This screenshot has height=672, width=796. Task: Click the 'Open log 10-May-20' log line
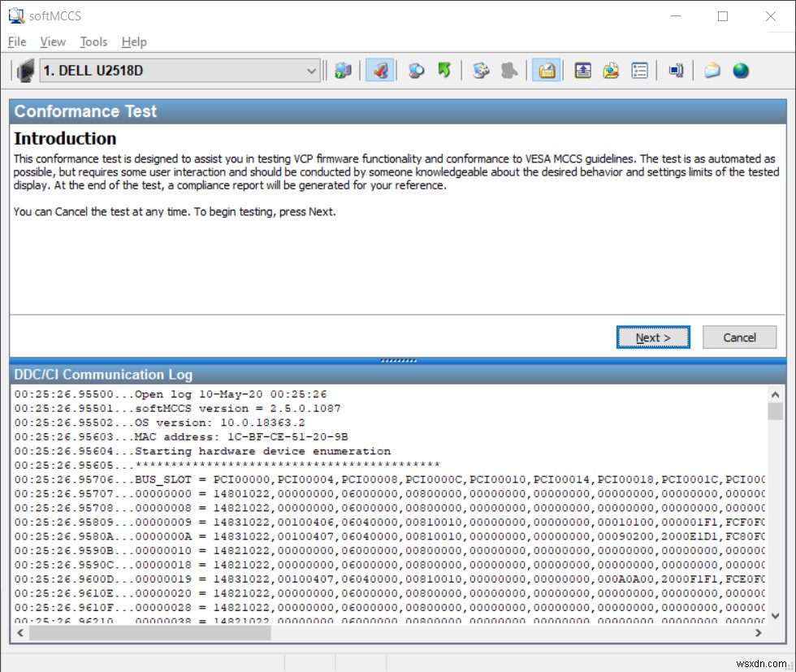click(x=171, y=394)
